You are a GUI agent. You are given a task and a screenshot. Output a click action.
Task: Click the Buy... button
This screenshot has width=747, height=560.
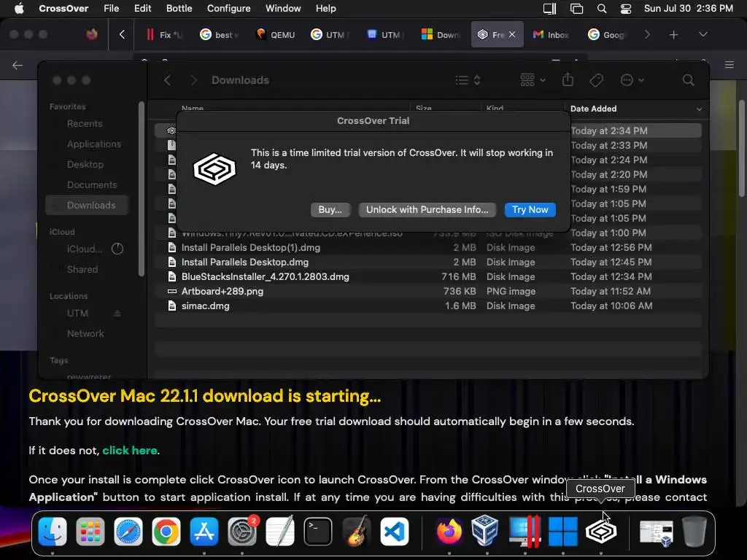[x=330, y=209]
